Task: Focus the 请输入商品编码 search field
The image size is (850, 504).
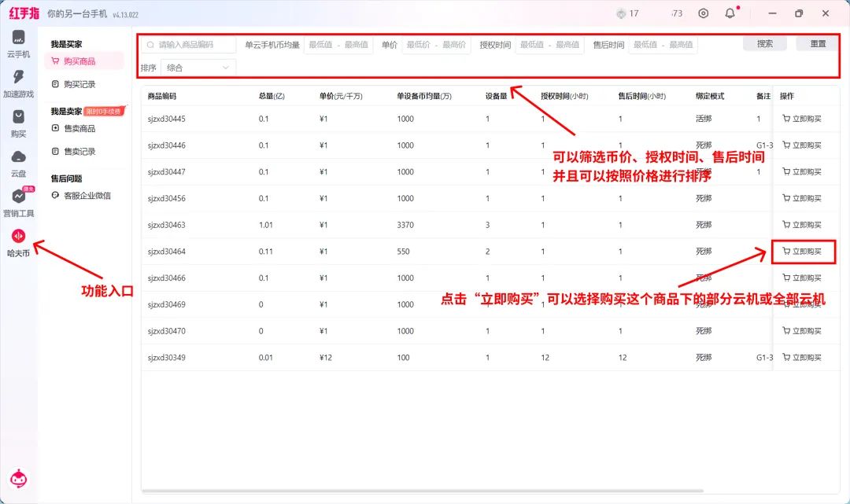Action: [x=188, y=44]
